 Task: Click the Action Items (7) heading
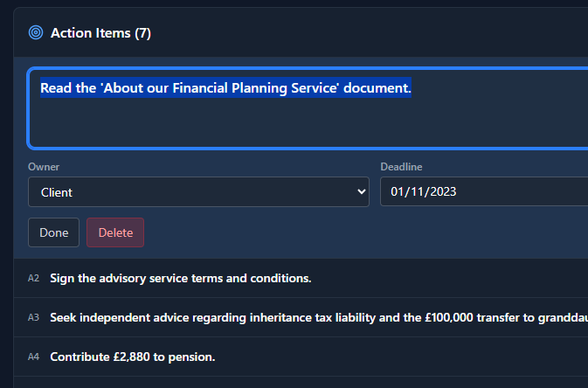pos(100,33)
